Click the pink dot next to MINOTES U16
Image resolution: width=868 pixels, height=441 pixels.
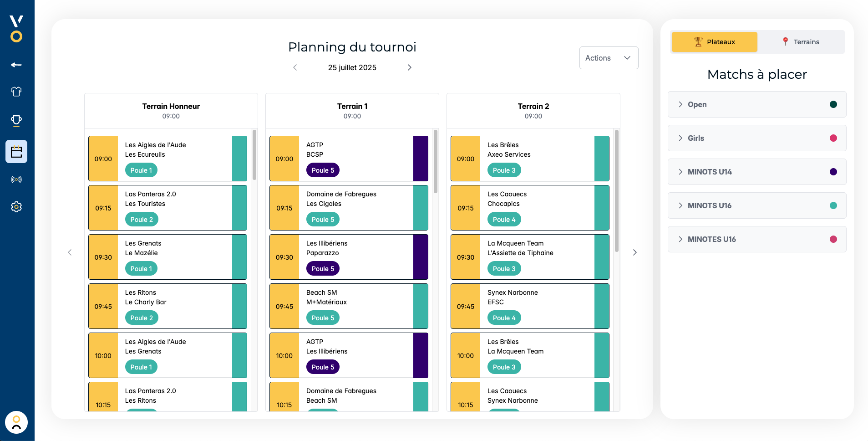pyautogui.click(x=833, y=239)
